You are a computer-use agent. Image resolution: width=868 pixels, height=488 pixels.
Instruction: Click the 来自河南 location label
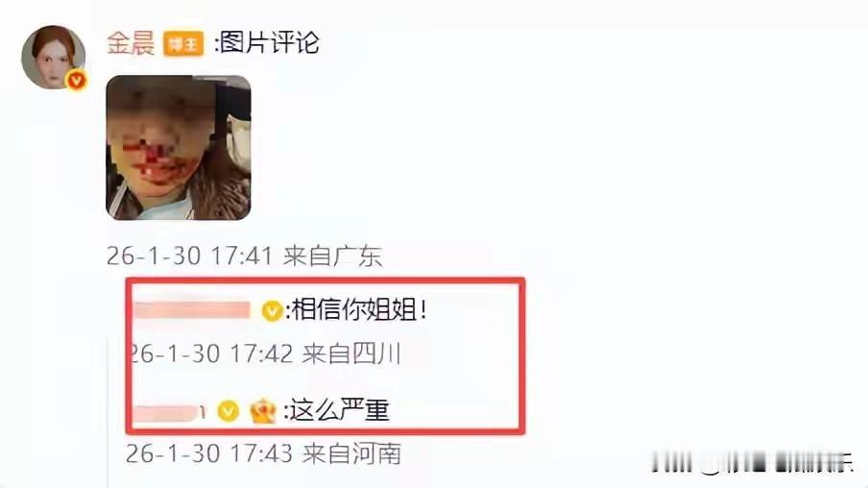pos(352,453)
